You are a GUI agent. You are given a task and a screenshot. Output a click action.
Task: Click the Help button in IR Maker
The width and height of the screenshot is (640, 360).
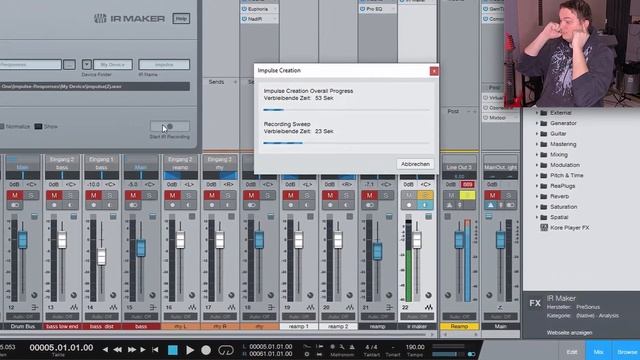tap(181, 18)
